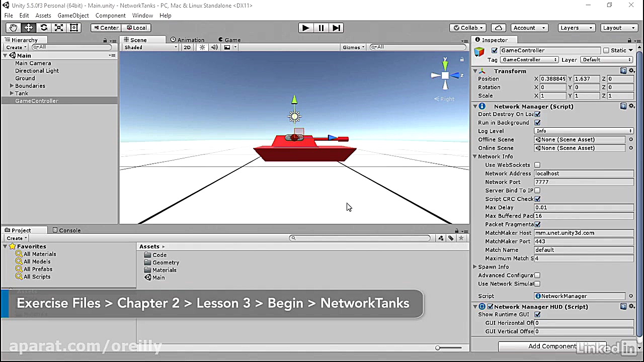Click the Network Address field

click(x=584, y=173)
